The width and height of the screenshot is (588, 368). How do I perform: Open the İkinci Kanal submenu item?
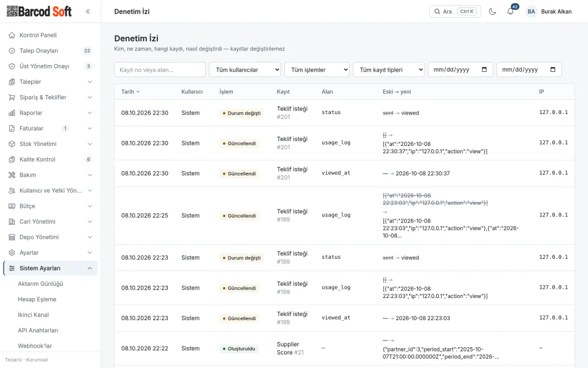(33, 315)
